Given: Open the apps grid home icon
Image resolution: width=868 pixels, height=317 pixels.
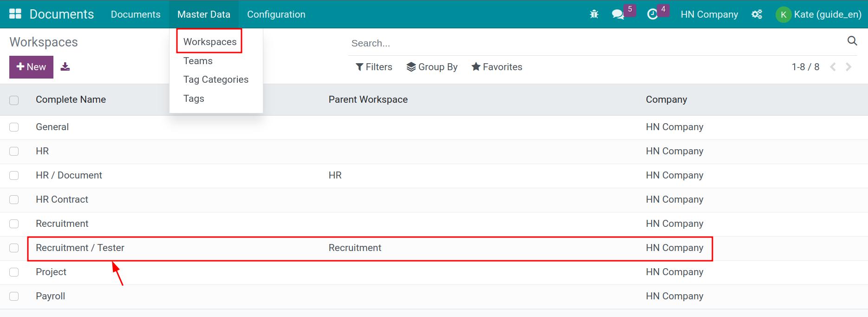Looking at the screenshot, I should 15,14.
